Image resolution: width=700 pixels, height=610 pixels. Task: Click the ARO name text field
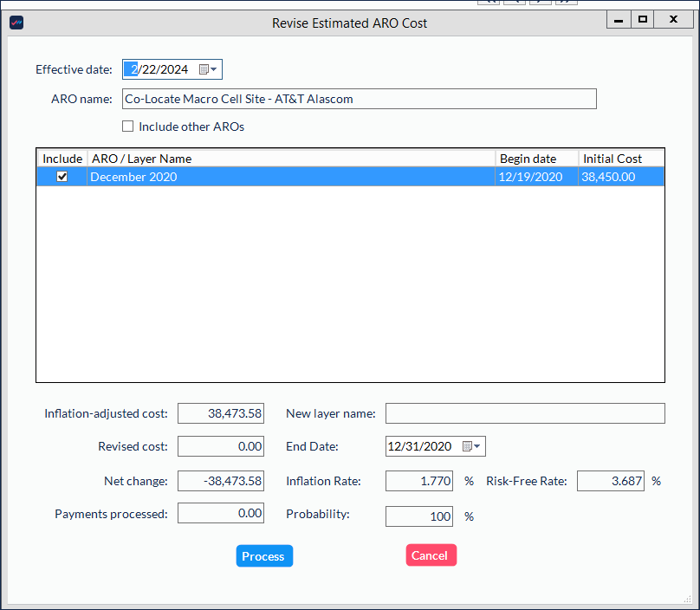coord(359,99)
